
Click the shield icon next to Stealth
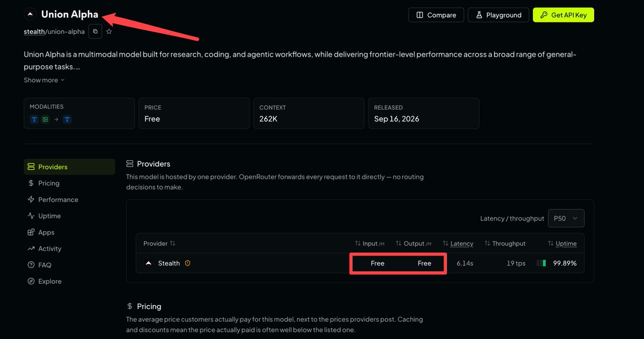(188, 263)
